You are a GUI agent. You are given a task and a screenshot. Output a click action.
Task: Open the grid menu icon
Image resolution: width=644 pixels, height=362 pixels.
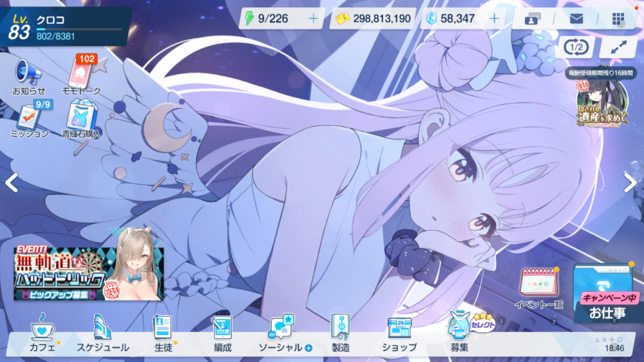pos(618,19)
